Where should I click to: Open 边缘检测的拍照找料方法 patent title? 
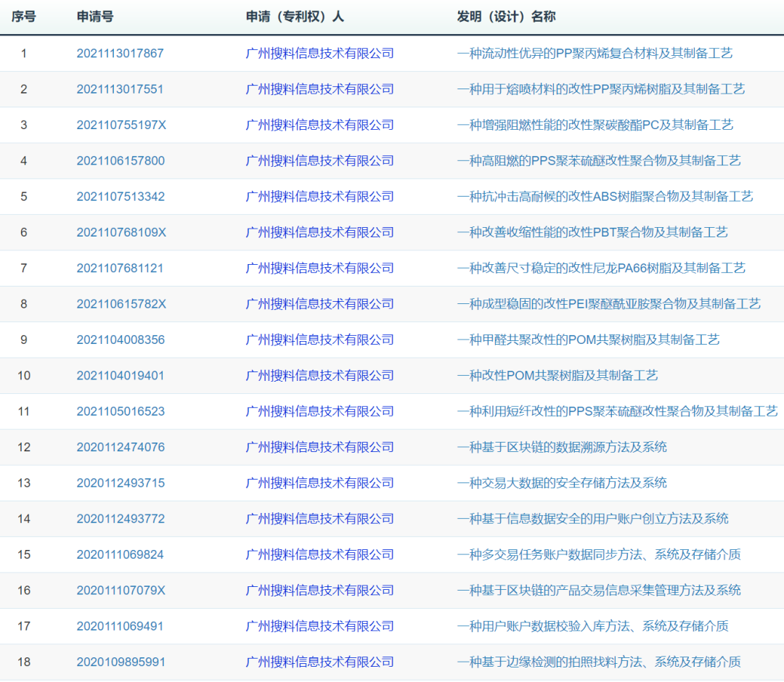[x=598, y=662]
